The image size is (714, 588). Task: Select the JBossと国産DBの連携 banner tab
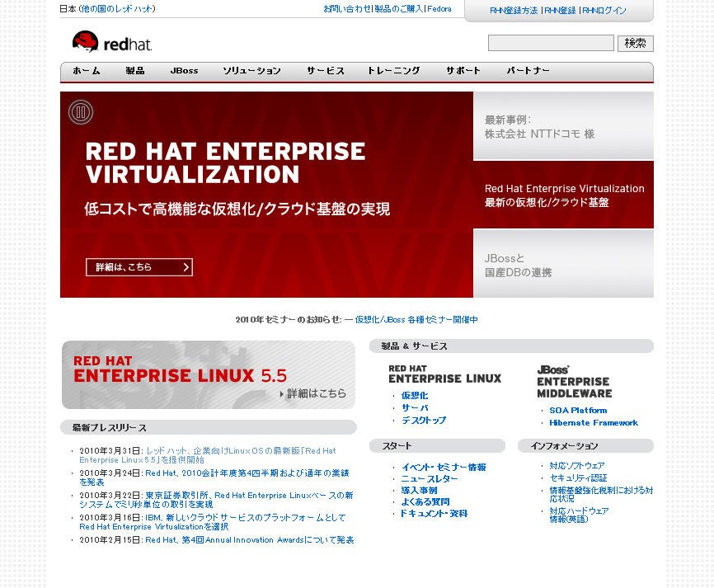563,264
